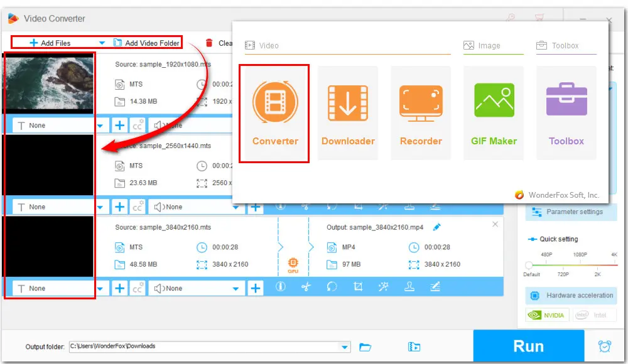Click the "14.38 MB" file size
The height and width of the screenshot is (364, 628).
(143, 101)
